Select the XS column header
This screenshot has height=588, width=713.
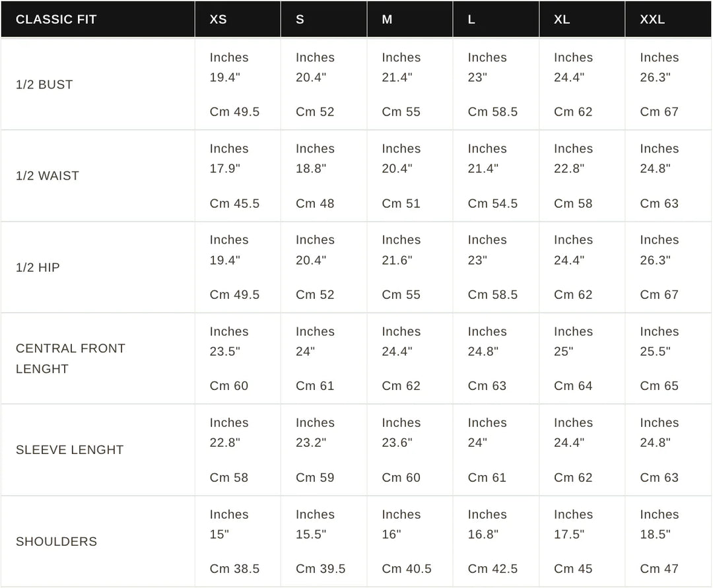[218, 19]
